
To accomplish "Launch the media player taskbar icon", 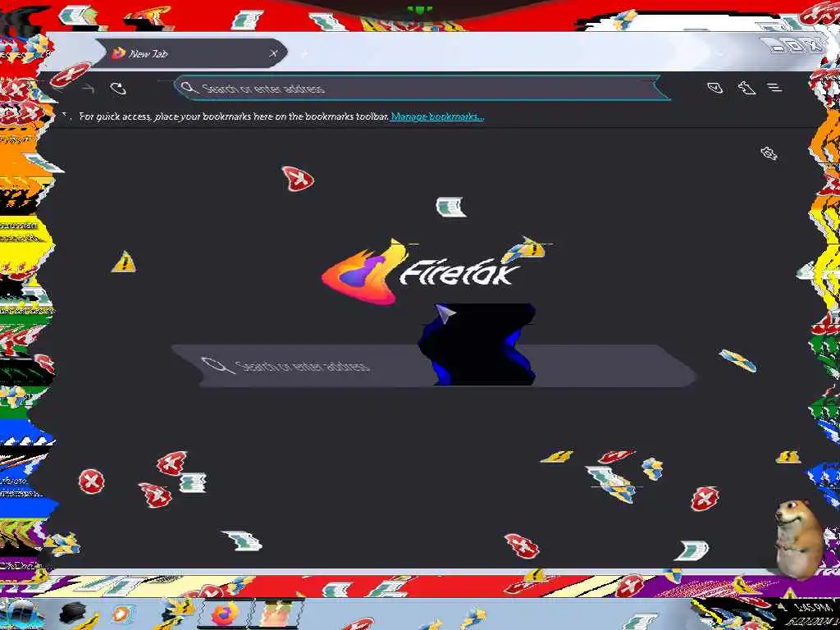I will [121, 614].
